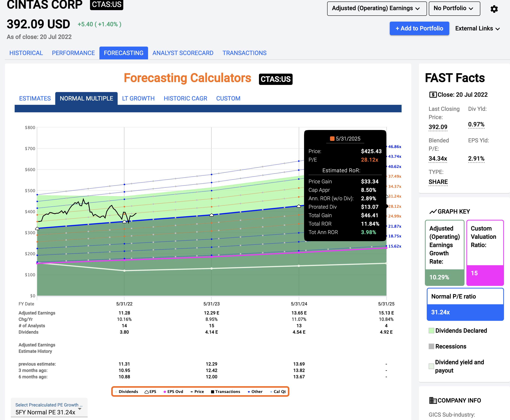Click the EPS triangle marker at 5/31/24
The image size is (510, 420).
coord(299,206)
